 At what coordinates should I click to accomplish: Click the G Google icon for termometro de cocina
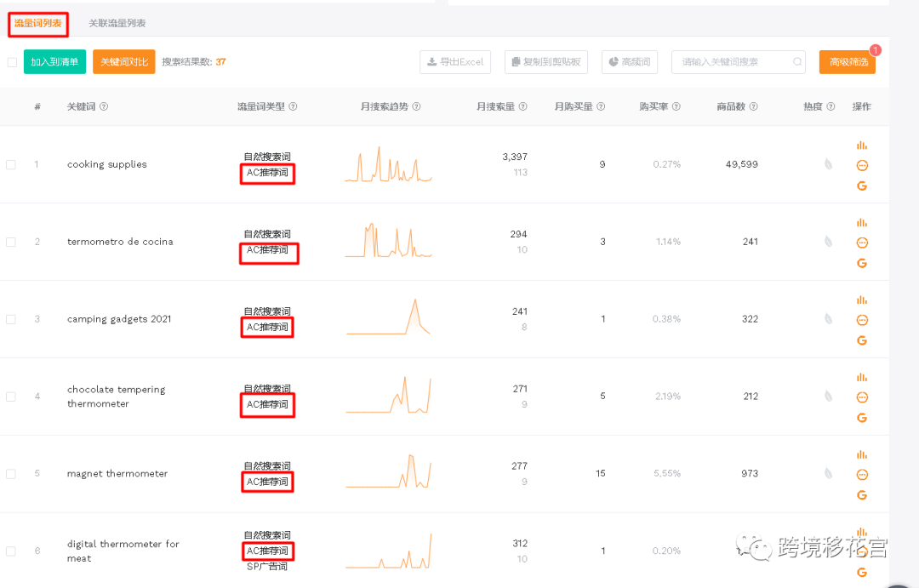(862, 263)
